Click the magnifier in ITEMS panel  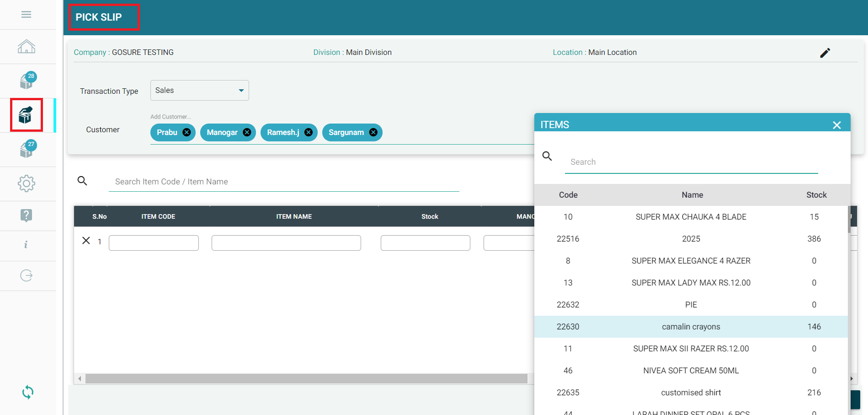pos(547,156)
